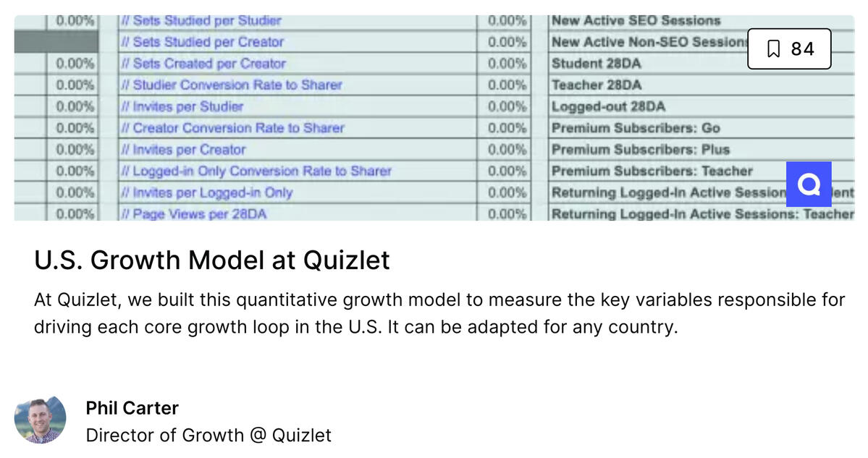Select the Student 28DA cell

pos(701,64)
